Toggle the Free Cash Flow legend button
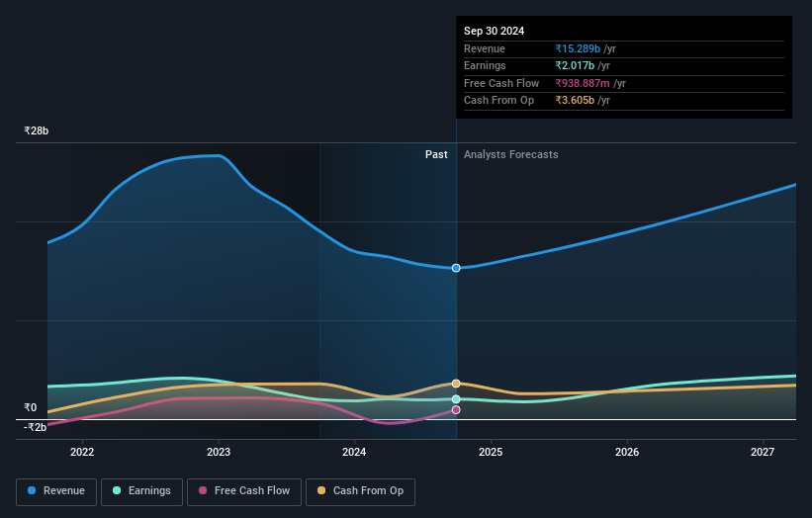812x518 pixels. (x=244, y=491)
